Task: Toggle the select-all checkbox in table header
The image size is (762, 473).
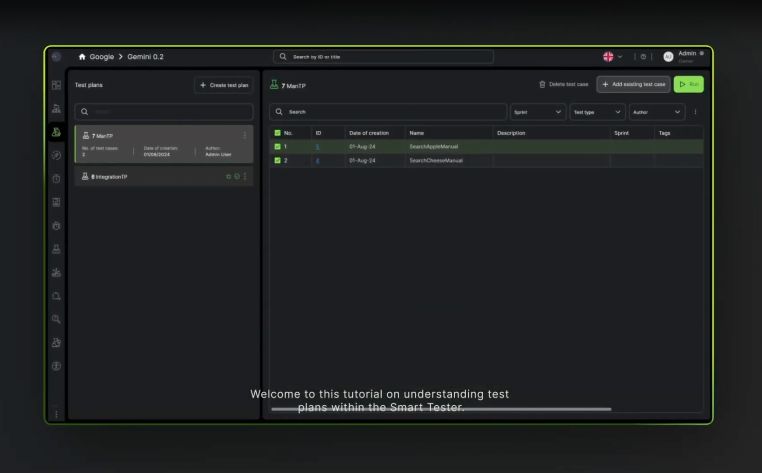Action: pos(277,133)
